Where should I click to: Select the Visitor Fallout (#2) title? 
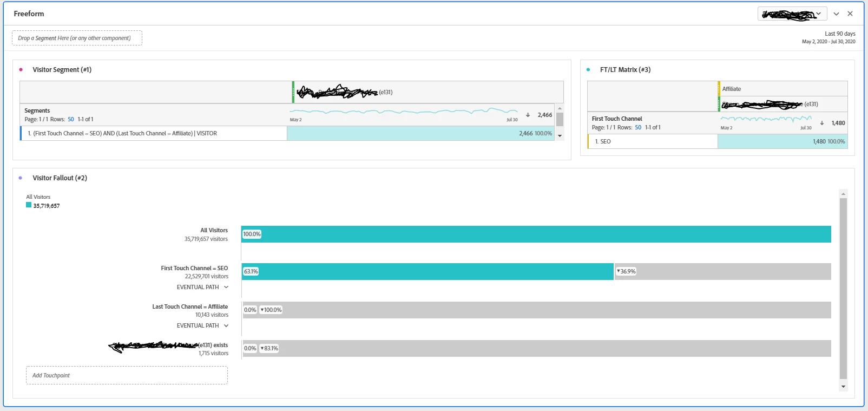click(60, 178)
